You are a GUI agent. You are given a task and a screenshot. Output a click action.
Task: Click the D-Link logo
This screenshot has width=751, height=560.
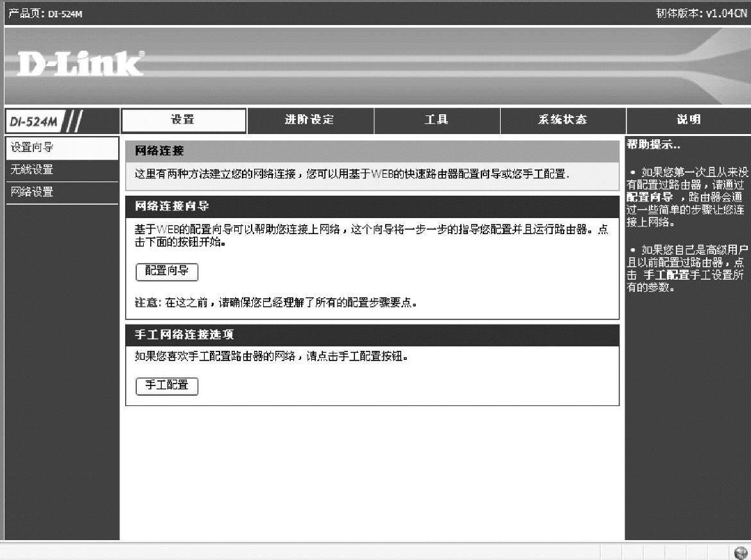(80, 64)
